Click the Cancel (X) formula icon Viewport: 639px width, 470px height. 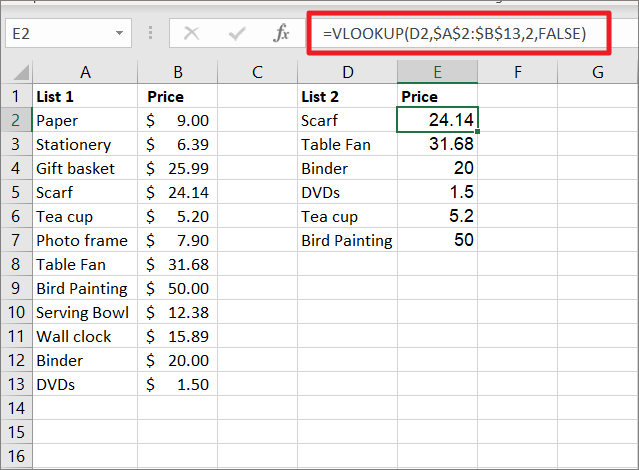pyautogui.click(x=191, y=33)
